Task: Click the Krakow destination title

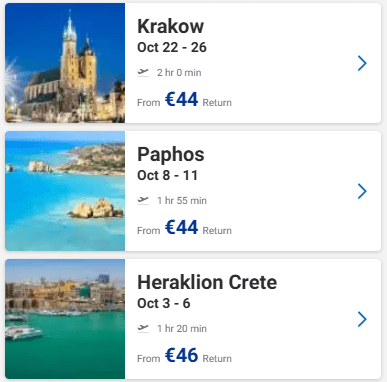Action: pyautogui.click(x=170, y=26)
